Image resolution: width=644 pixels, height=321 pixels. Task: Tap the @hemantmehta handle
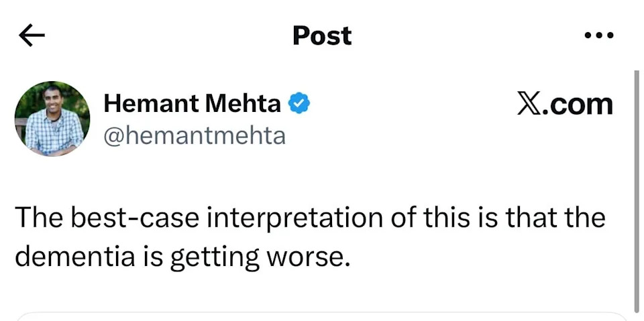coord(194,136)
